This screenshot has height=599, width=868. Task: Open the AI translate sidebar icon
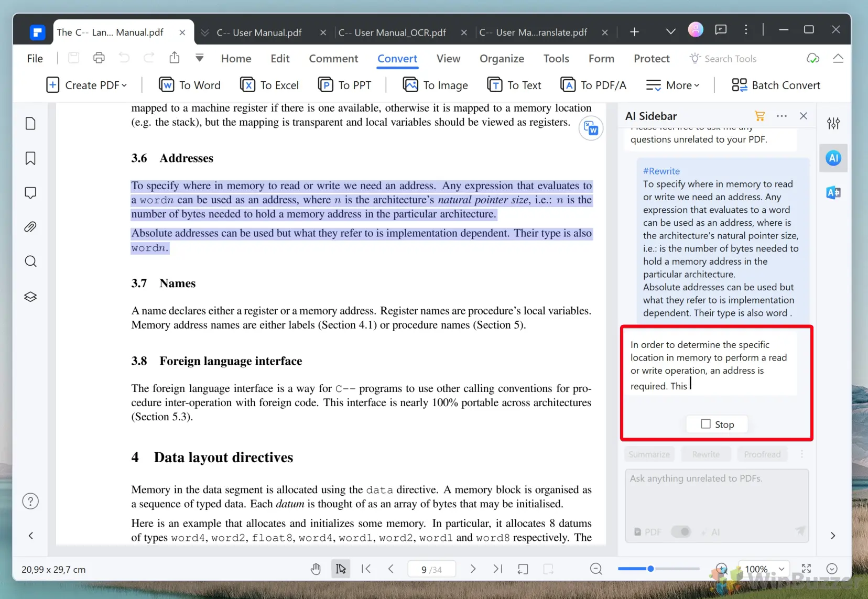tap(833, 193)
